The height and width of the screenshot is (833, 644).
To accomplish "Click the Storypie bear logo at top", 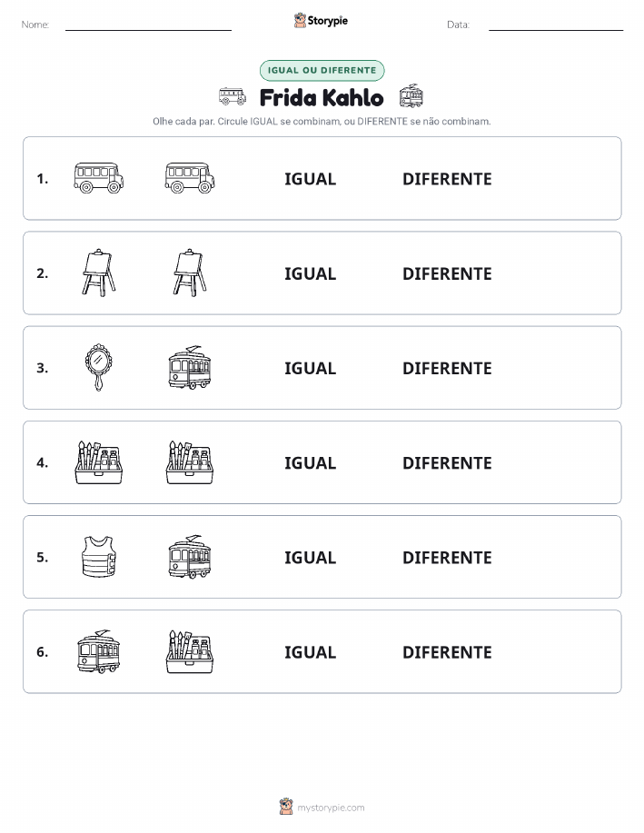I will [x=300, y=21].
